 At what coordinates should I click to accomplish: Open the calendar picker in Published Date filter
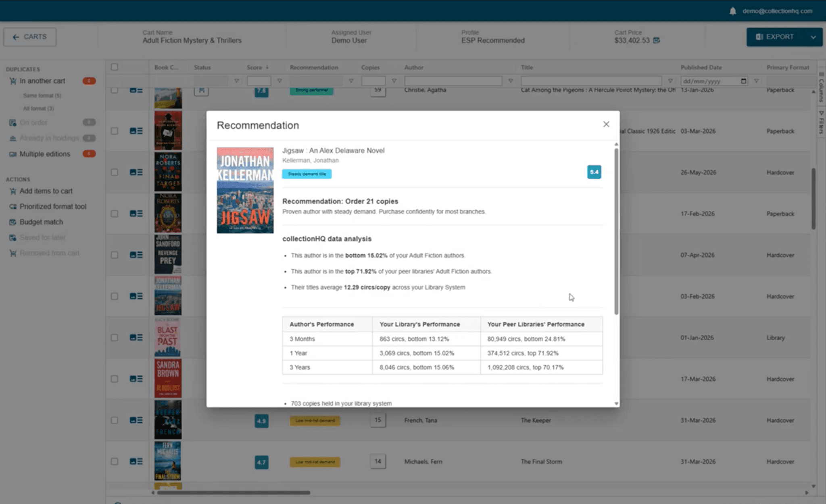744,81
